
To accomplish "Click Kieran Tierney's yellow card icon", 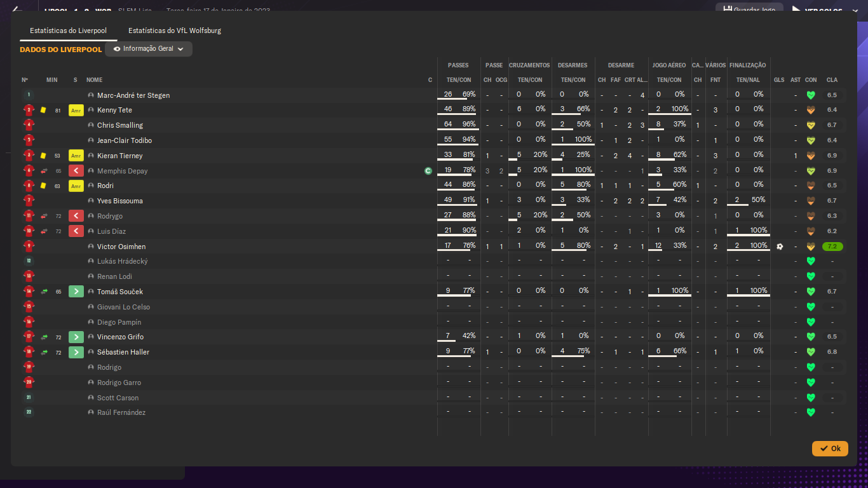I will pos(43,156).
